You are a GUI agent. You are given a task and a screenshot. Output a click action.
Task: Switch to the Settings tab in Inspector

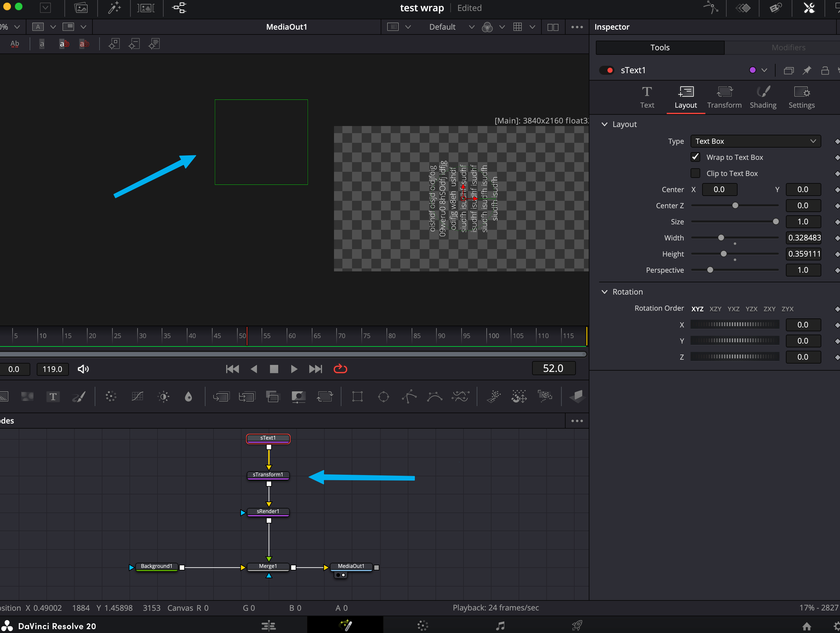pos(801,97)
